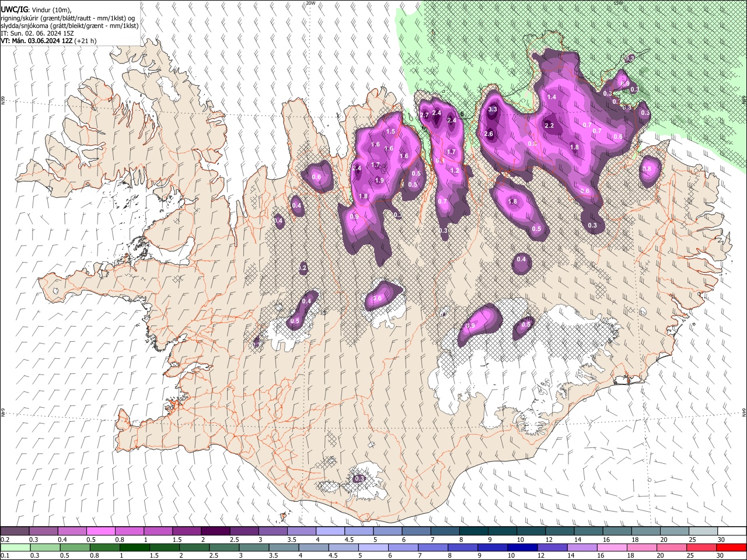
Task: Click the bold "VT: Mán. 03.06.2024 12Z" text
Action: (36, 41)
